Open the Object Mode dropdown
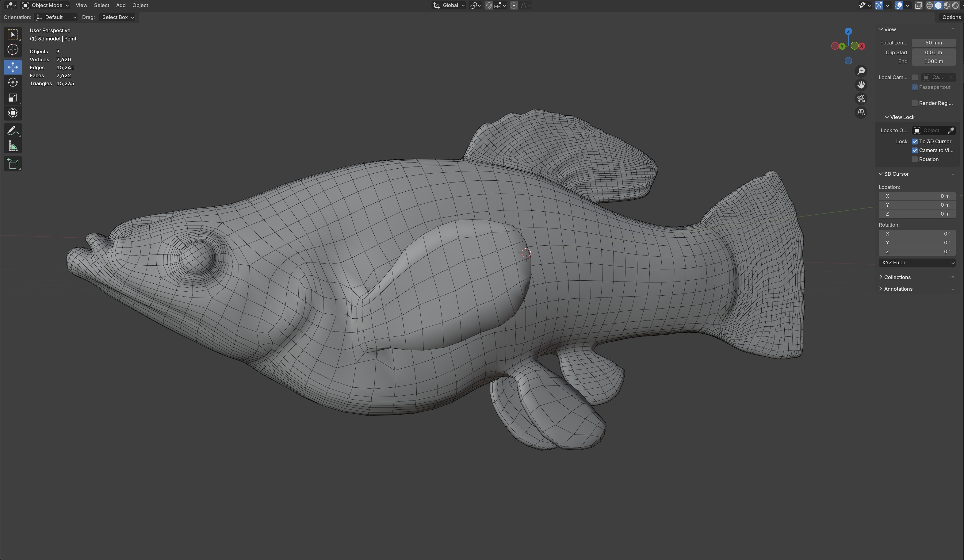964x560 pixels. point(45,5)
